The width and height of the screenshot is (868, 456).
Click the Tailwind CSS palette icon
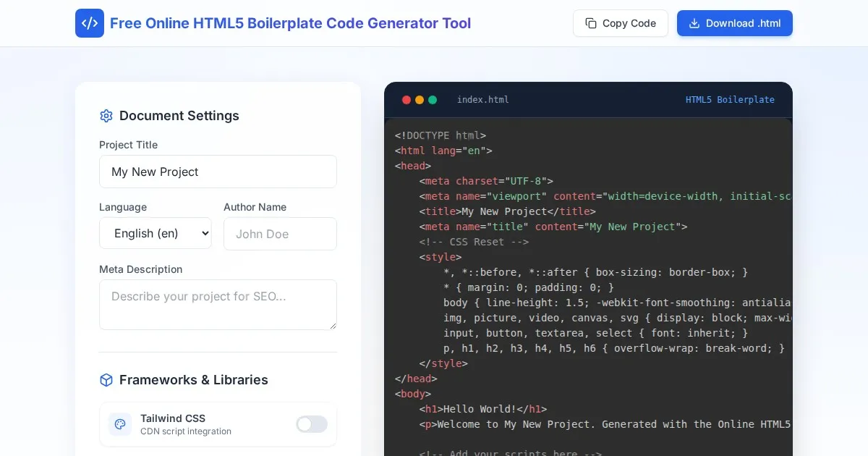tap(120, 424)
